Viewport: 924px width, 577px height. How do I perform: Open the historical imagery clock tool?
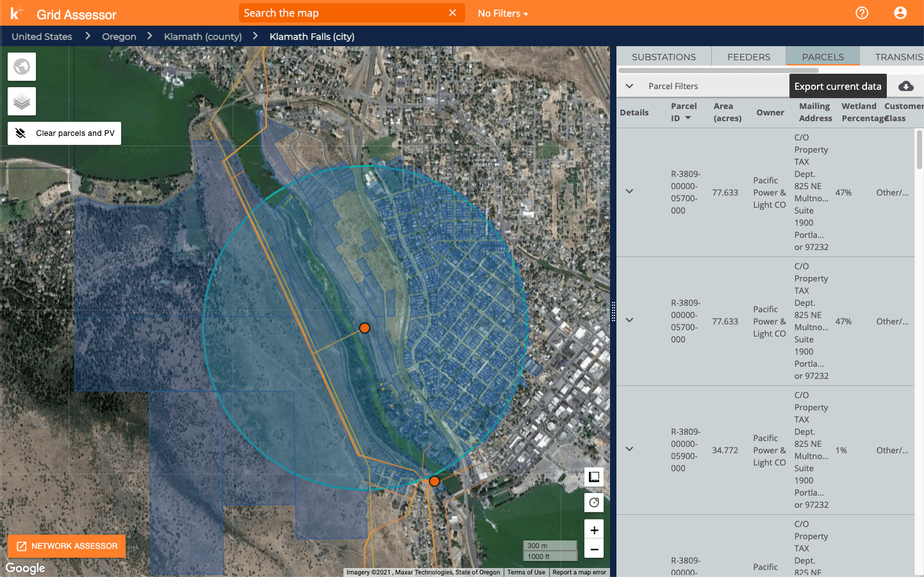[593, 502]
